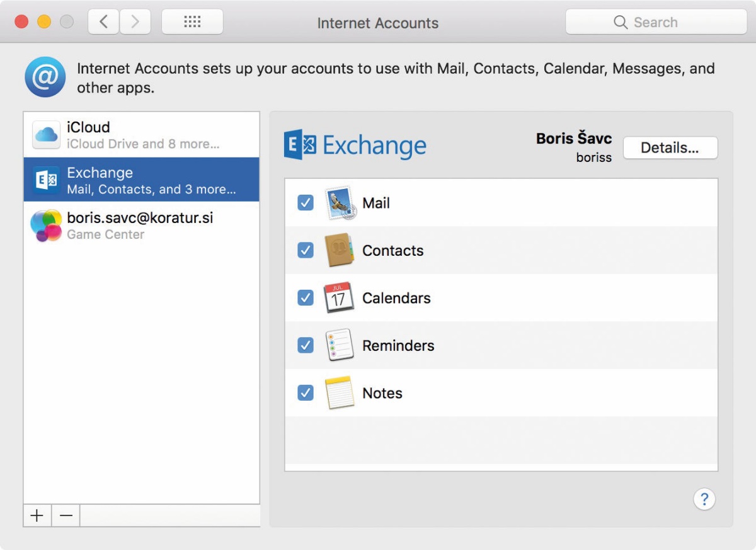Click the Exchange icon in the sidebar
This screenshot has height=550, width=756.
click(47, 180)
